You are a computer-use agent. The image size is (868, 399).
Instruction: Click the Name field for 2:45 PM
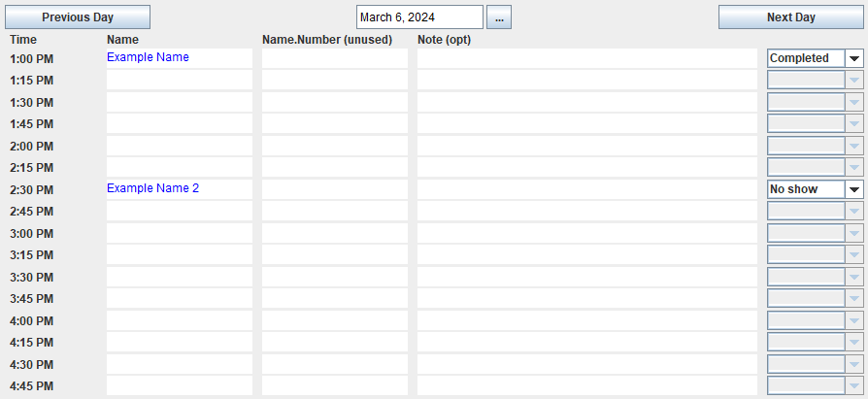pos(180,212)
